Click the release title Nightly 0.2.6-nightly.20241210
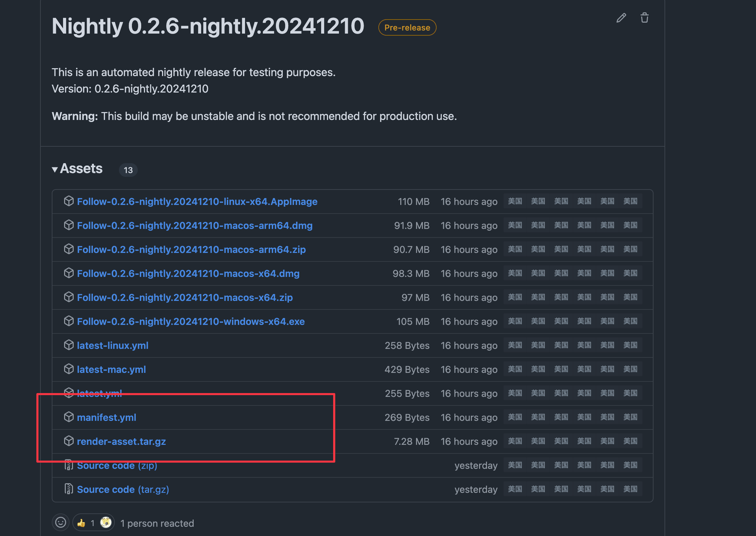The height and width of the screenshot is (536, 756). coord(208,26)
